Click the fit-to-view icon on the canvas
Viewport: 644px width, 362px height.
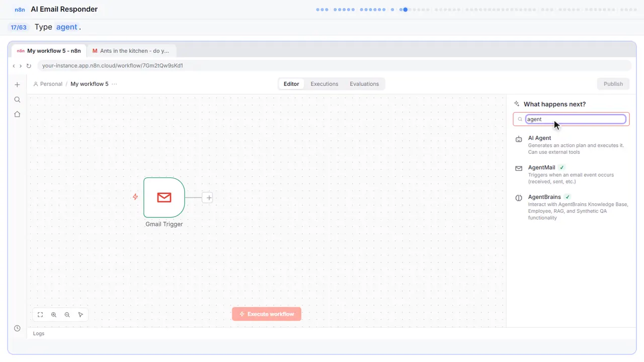pyautogui.click(x=40, y=315)
